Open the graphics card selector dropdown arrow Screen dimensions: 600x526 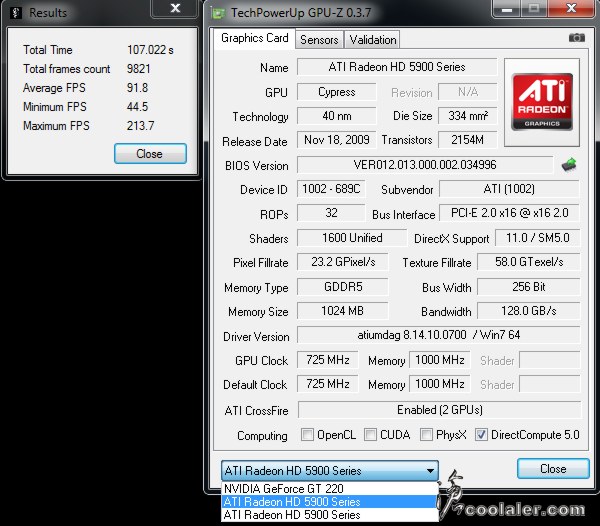[x=430, y=471]
